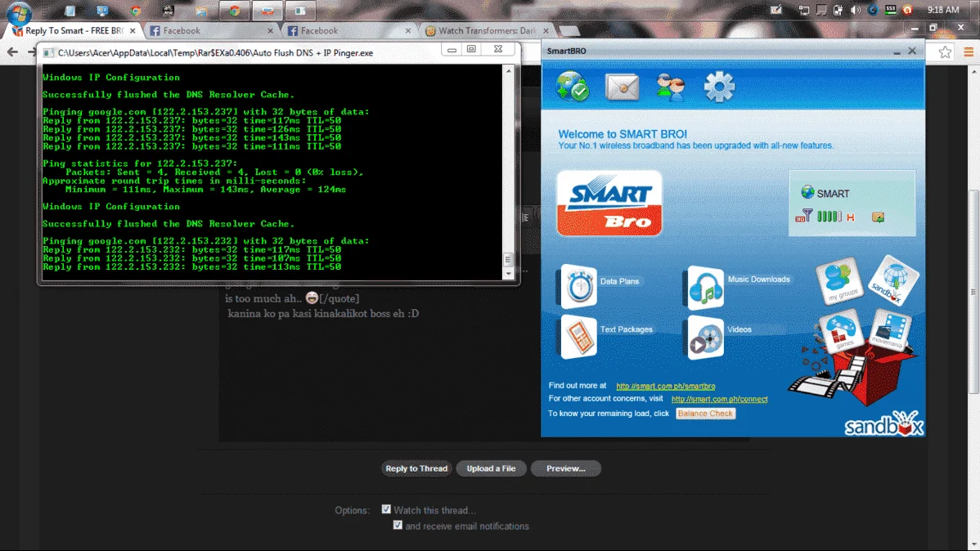Click the Balance Check button
The image size is (980, 551).
click(705, 414)
